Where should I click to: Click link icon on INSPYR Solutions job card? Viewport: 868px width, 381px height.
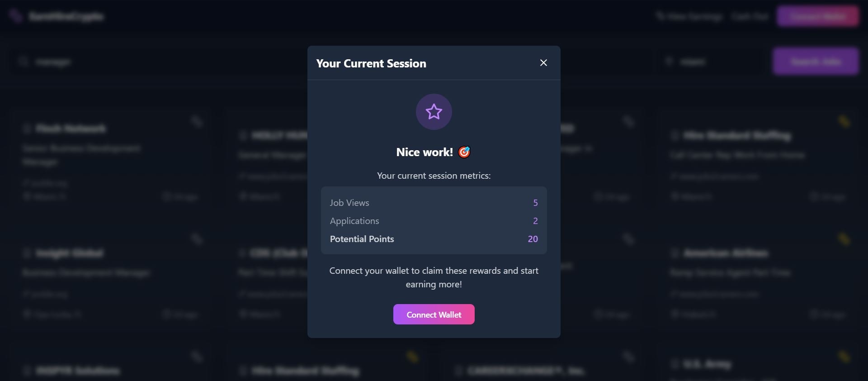pos(197,357)
